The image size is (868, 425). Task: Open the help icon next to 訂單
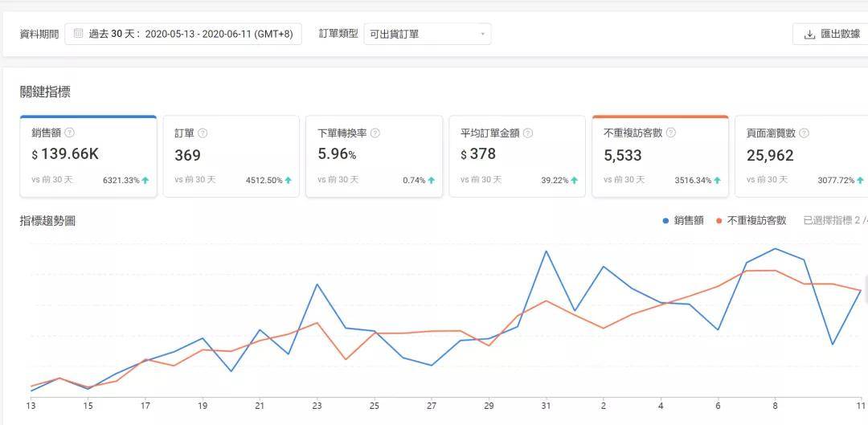point(203,133)
